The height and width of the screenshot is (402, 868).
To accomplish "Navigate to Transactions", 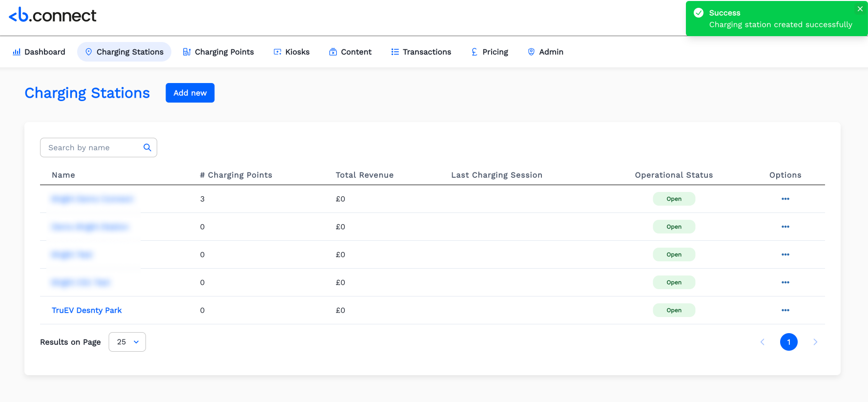I will coord(421,52).
